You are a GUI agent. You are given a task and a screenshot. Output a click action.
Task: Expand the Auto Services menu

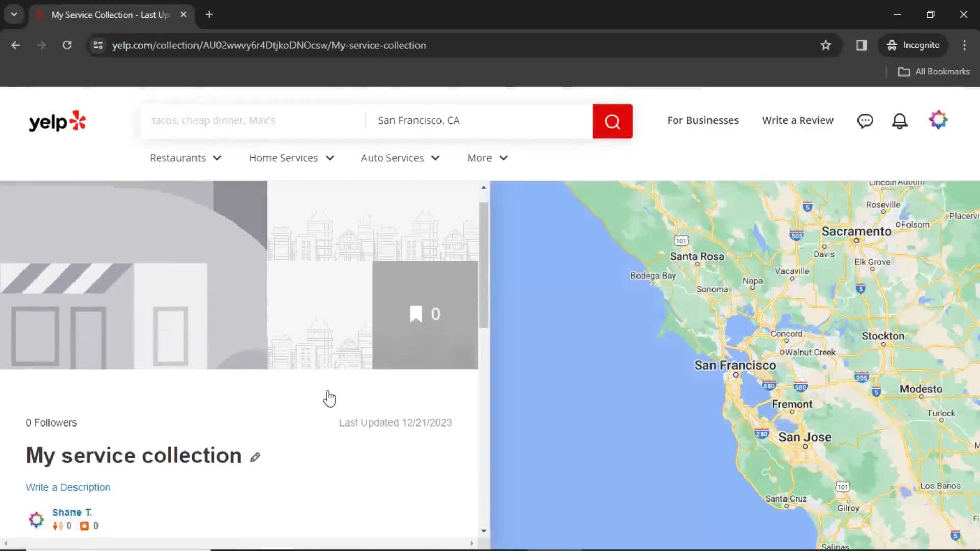(400, 158)
